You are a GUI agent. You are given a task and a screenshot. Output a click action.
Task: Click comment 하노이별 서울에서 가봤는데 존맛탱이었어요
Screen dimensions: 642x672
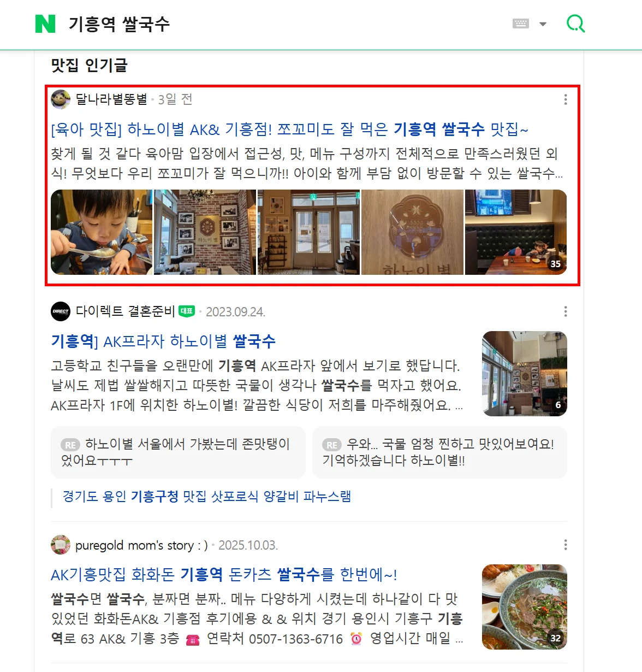178,452
